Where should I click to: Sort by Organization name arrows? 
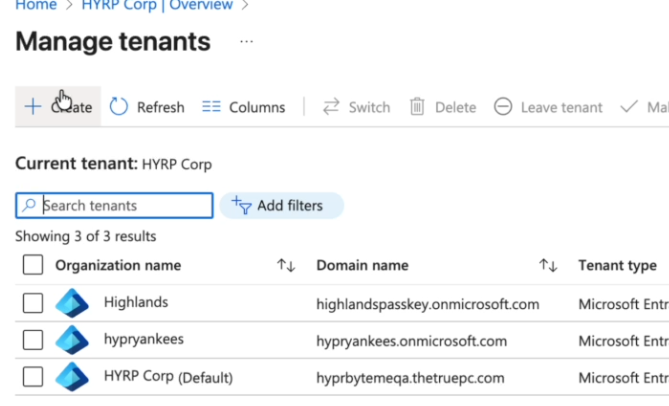(x=286, y=265)
